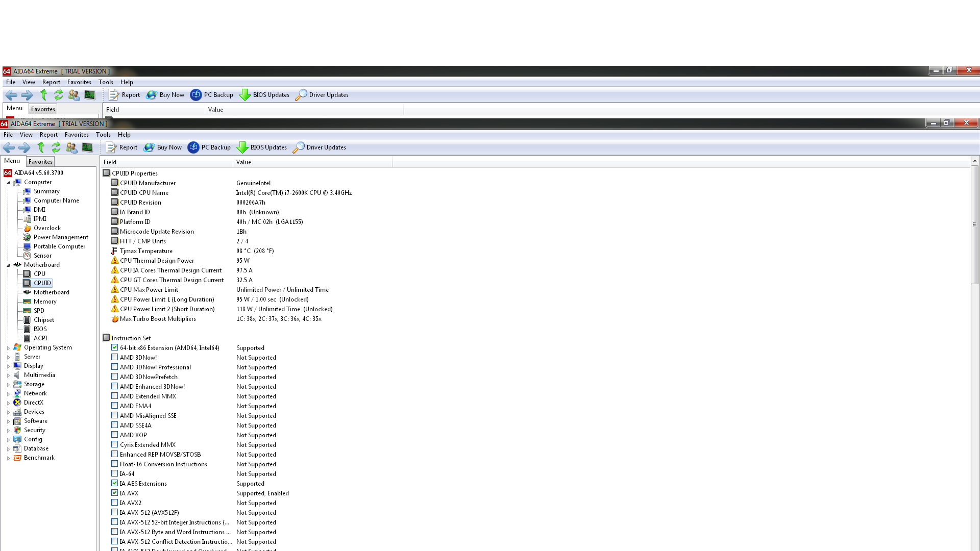The width and height of the screenshot is (980, 551).
Task: Expand the Benchmark tree node
Action: tap(8, 458)
